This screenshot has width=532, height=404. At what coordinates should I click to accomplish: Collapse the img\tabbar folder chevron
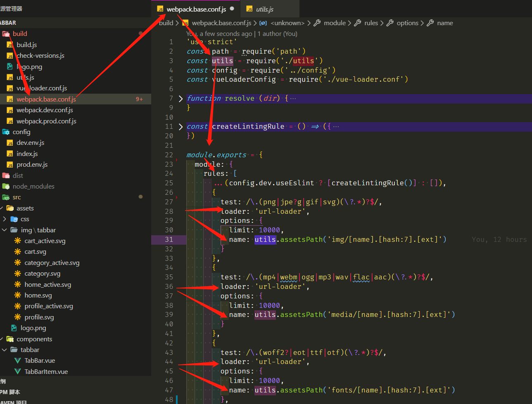[x=5, y=230]
